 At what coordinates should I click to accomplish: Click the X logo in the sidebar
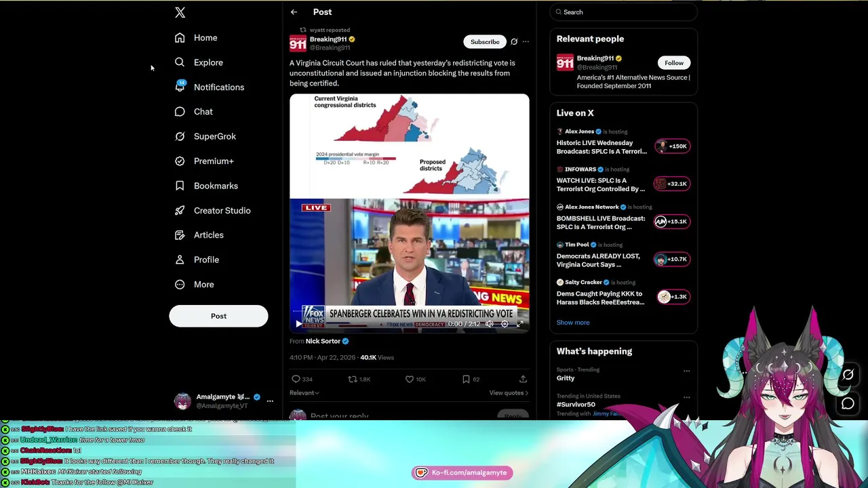click(180, 12)
